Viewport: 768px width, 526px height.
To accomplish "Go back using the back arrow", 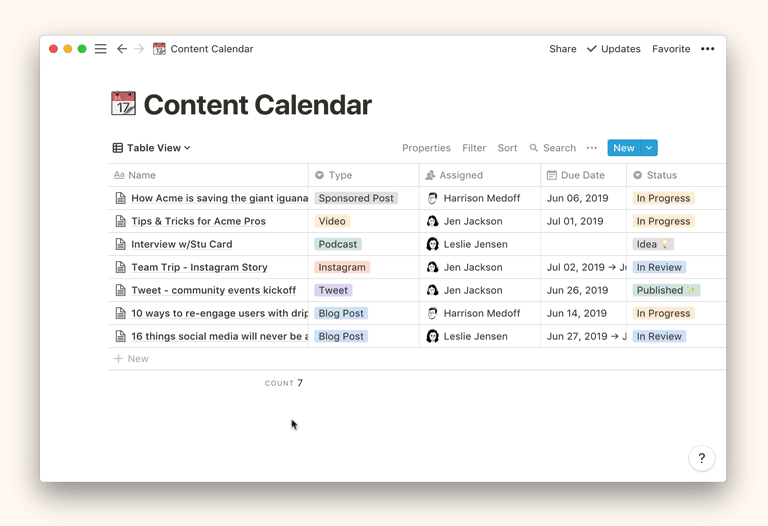I will coord(122,49).
